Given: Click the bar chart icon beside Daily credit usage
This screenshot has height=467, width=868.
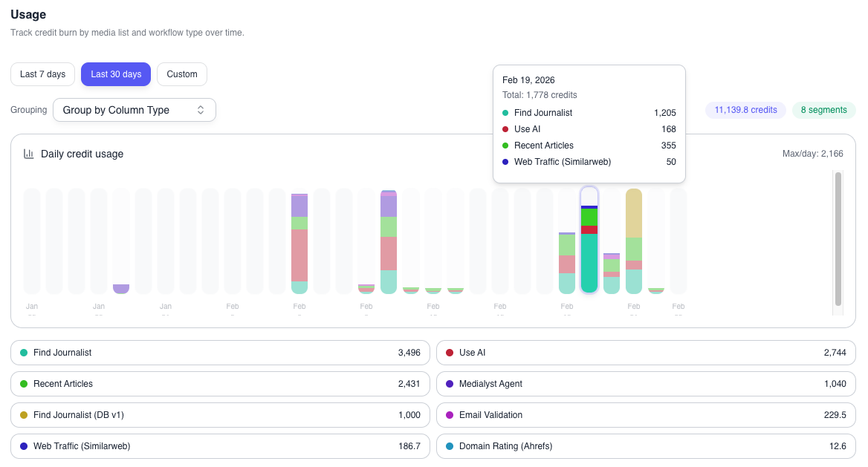Looking at the screenshot, I should (29, 154).
